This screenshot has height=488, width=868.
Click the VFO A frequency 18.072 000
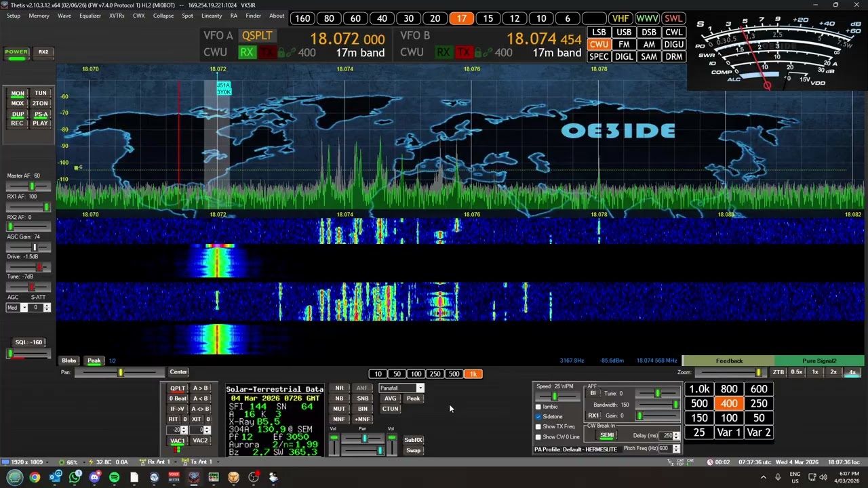click(347, 39)
